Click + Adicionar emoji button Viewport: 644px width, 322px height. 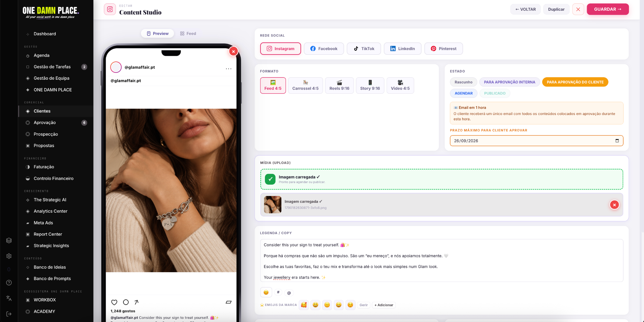click(x=384, y=305)
